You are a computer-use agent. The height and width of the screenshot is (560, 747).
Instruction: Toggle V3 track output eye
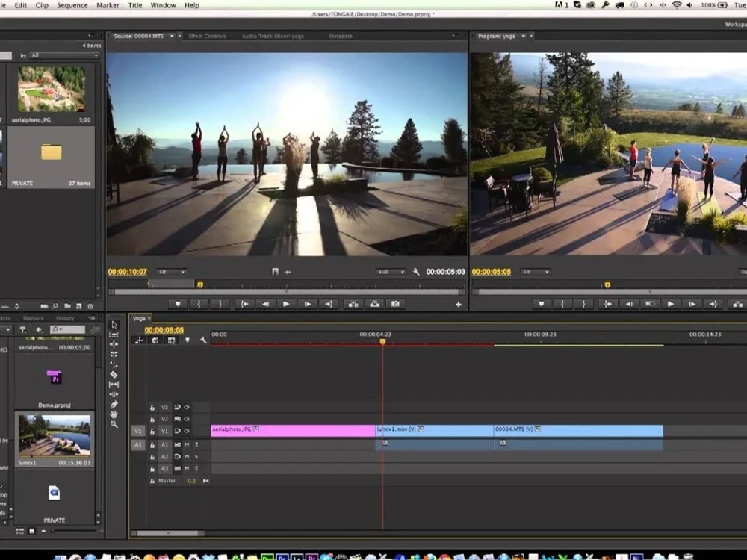point(187,407)
